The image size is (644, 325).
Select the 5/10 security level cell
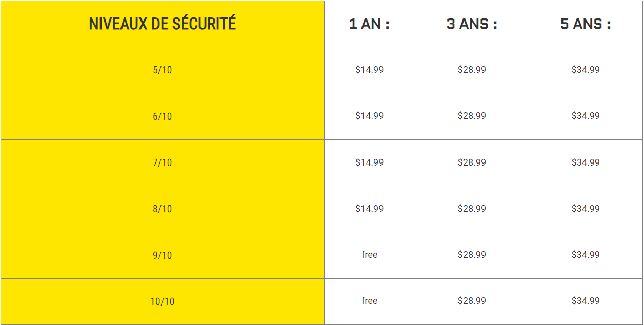tap(163, 70)
